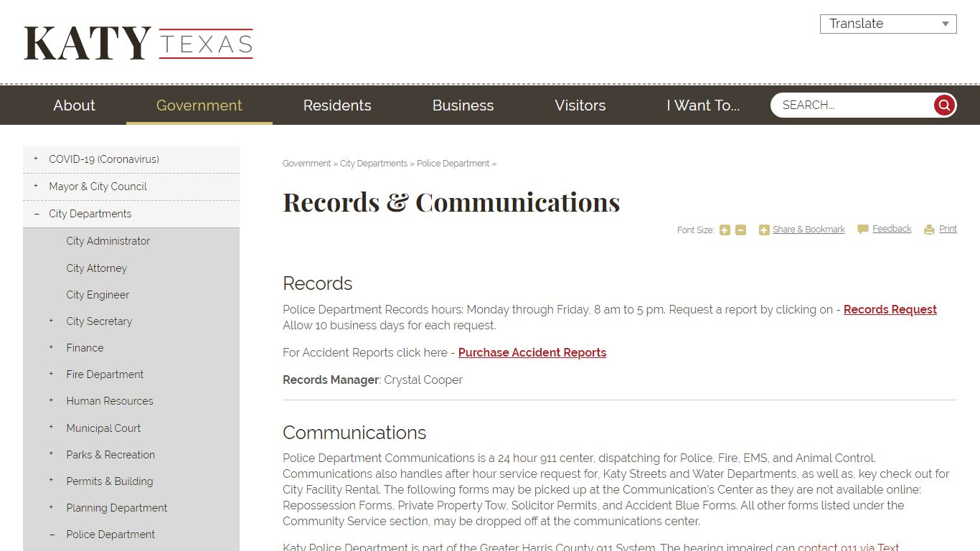Open City Attorney sidebar item
This screenshot has width=980, height=551.
click(x=97, y=268)
